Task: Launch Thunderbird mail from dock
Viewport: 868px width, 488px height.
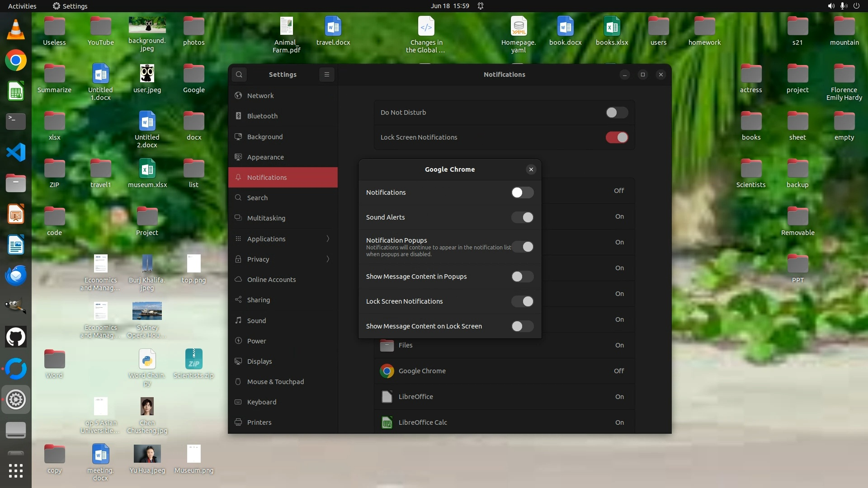Action: tap(16, 275)
